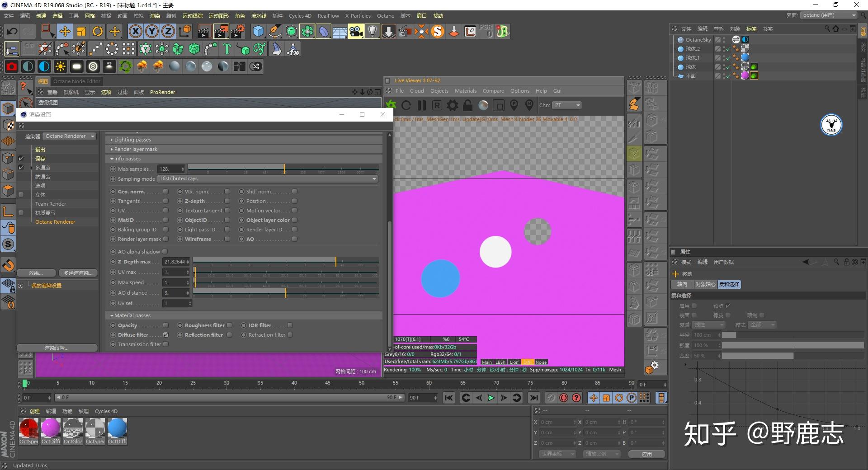The height and width of the screenshot is (470, 868).
Task: Select the Move tool in toolbar
Action: (x=65, y=32)
